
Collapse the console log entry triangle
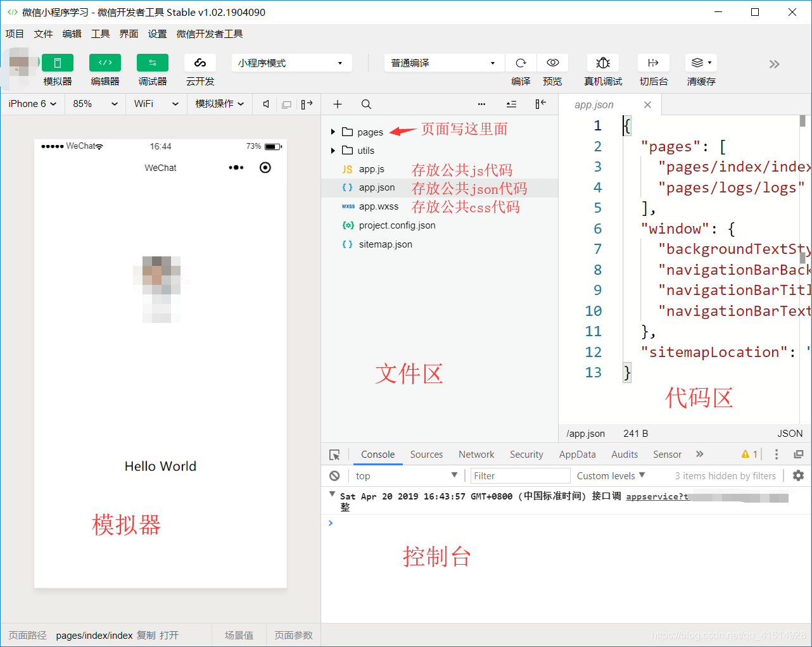(333, 494)
